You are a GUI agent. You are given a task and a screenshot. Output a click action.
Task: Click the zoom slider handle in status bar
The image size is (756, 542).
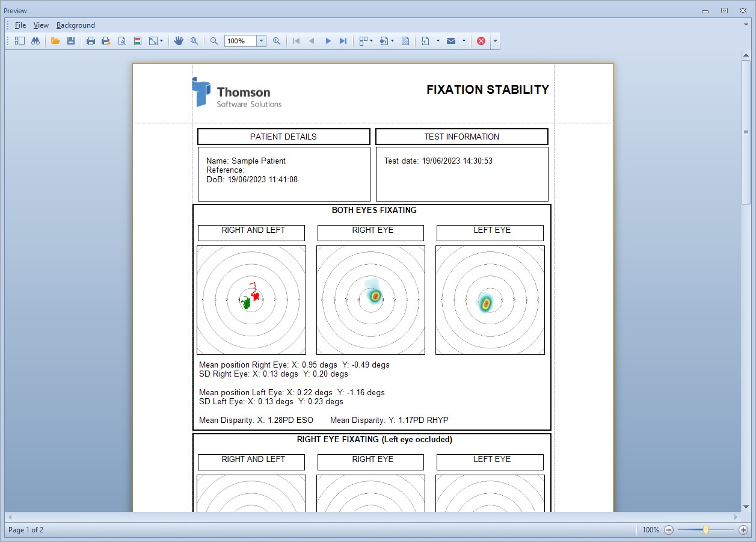point(705,530)
